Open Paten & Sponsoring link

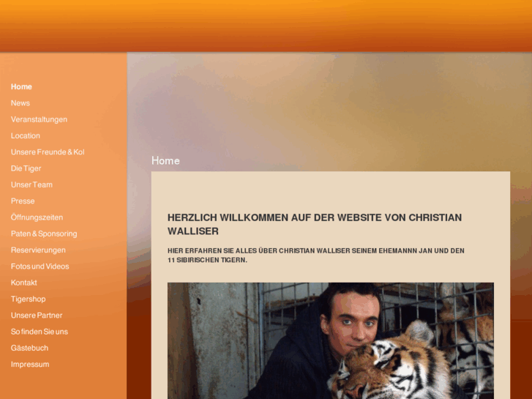coord(44,234)
